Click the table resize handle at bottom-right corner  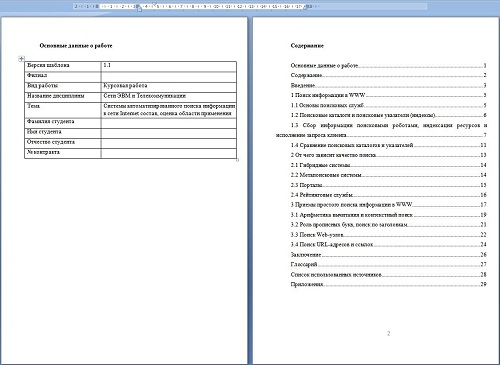tap(238, 160)
